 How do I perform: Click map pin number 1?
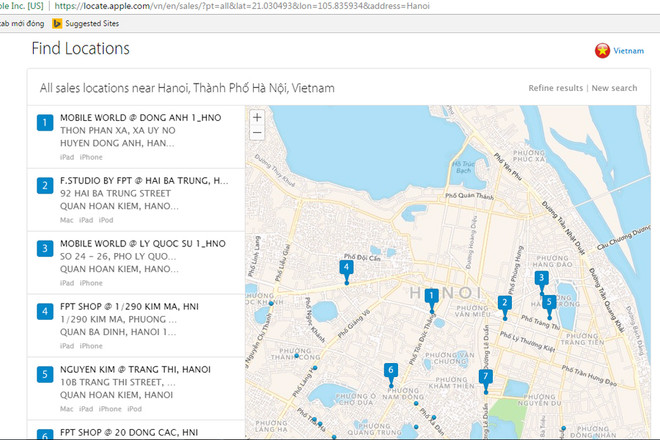click(x=431, y=295)
